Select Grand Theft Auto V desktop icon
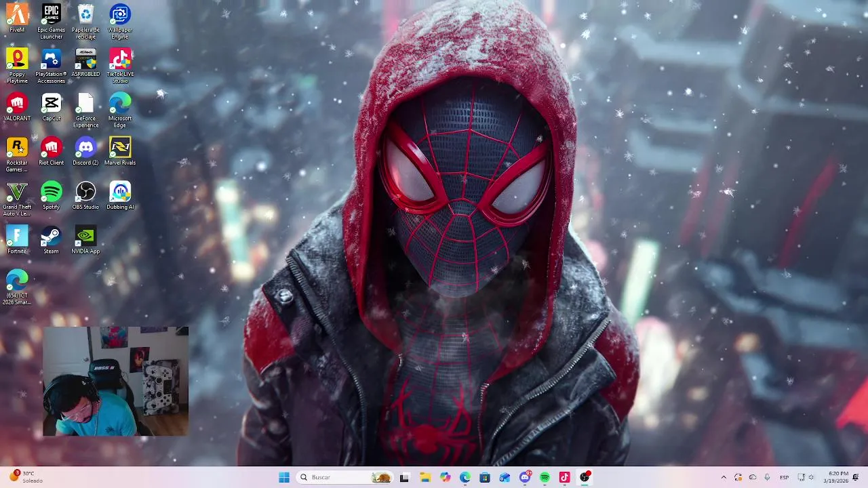This screenshot has height=488, width=868. coord(17,198)
